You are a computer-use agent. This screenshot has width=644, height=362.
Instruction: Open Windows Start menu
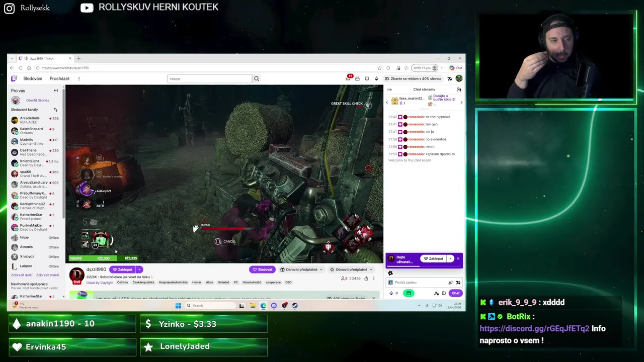[178, 305]
